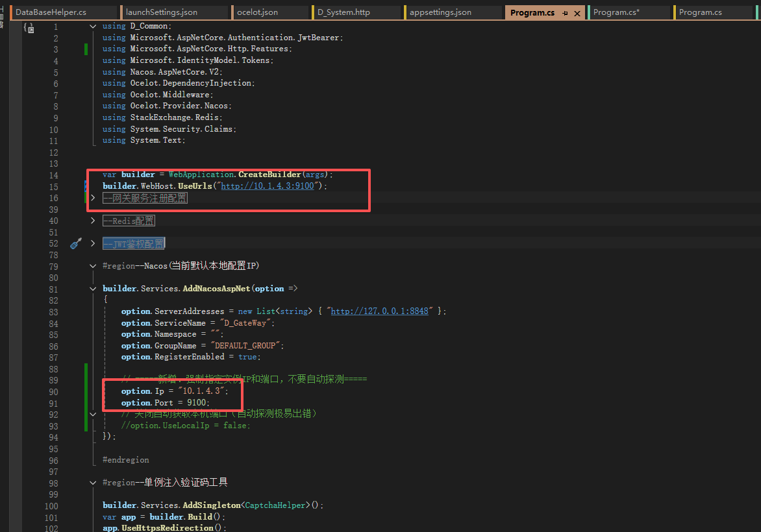Expand the Redis配置 region
The image size is (761, 532).
pyautogui.click(x=93, y=221)
